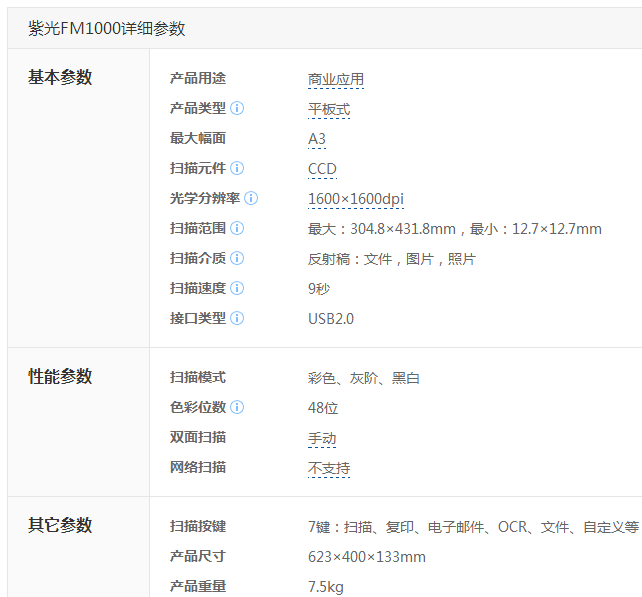Select the 623×400×133mm dimensions value
642x597 pixels.
point(367,557)
